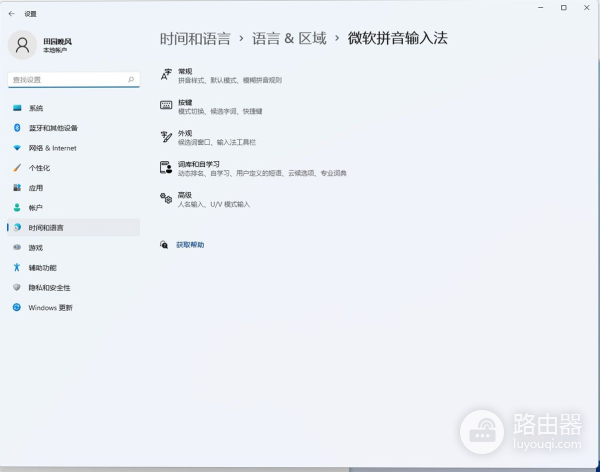Open 蓝牙和其他设备 settings category
Screen dimensions: 600x472
73,128
